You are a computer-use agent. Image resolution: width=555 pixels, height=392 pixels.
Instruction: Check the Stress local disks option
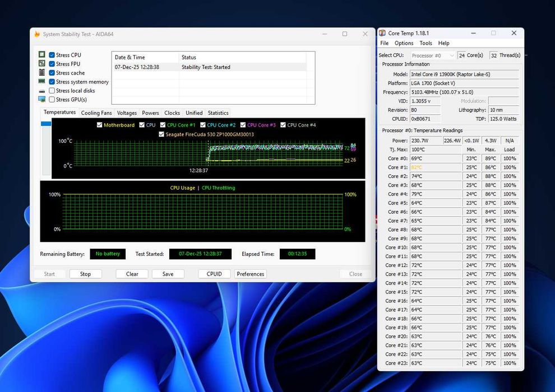[x=52, y=91]
